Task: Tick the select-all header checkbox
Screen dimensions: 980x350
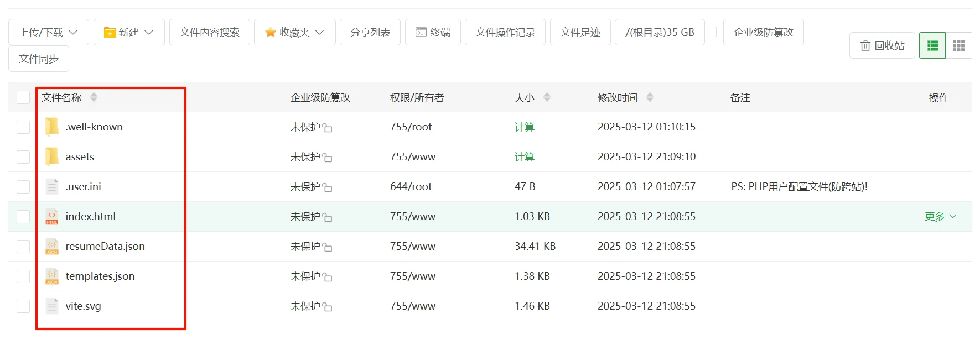Action: coord(23,97)
